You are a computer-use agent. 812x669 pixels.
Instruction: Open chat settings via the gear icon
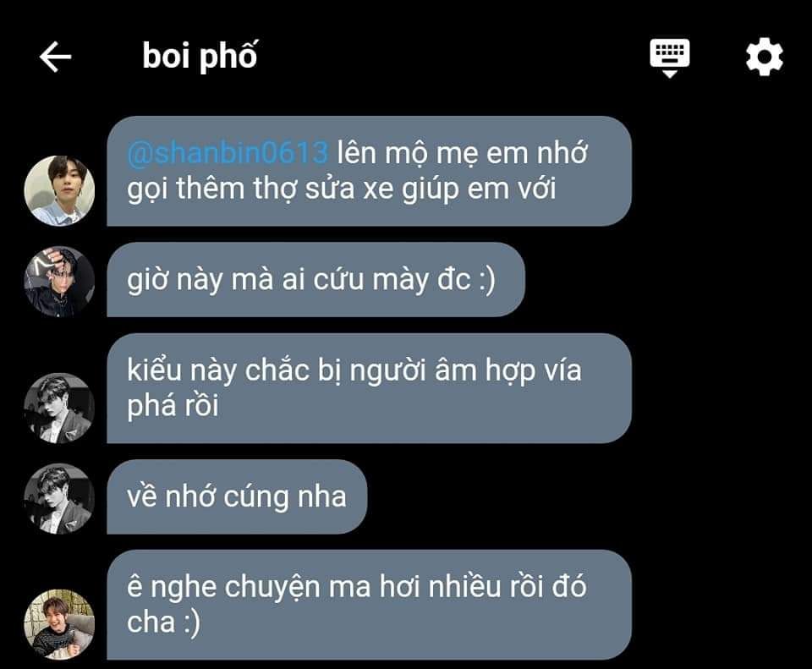[764, 57]
